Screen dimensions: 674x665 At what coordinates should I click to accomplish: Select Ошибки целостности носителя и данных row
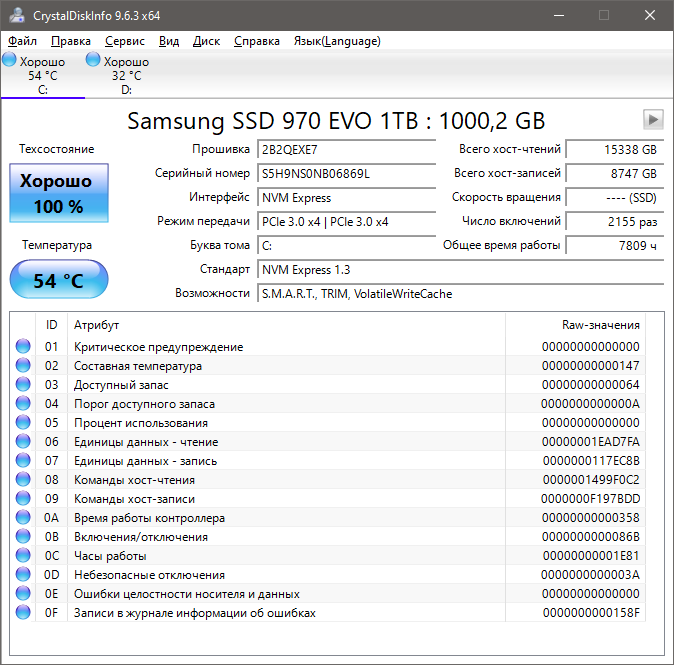click(328, 594)
